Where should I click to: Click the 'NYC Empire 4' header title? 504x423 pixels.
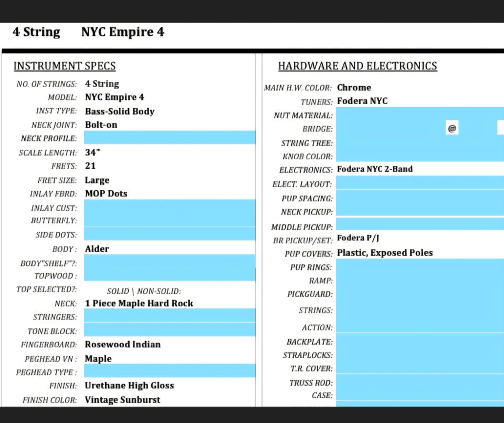(x=123, y=32)
